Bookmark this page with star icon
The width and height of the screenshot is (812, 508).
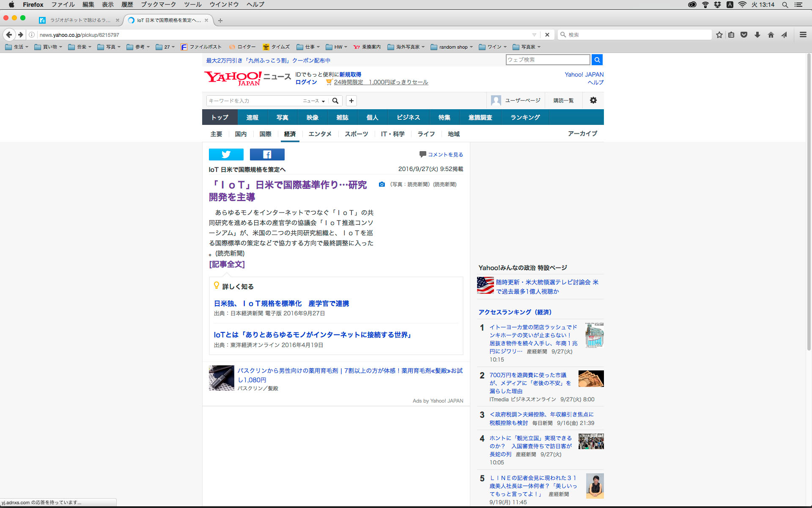719,35
